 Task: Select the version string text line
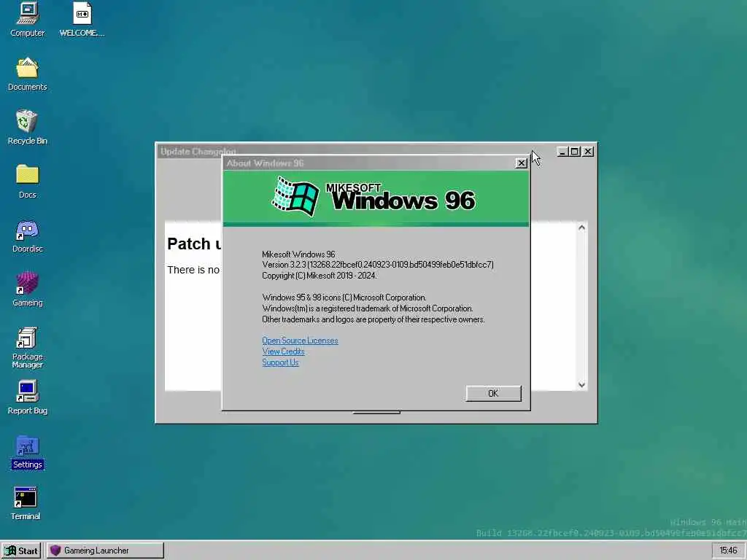[378, 265]
